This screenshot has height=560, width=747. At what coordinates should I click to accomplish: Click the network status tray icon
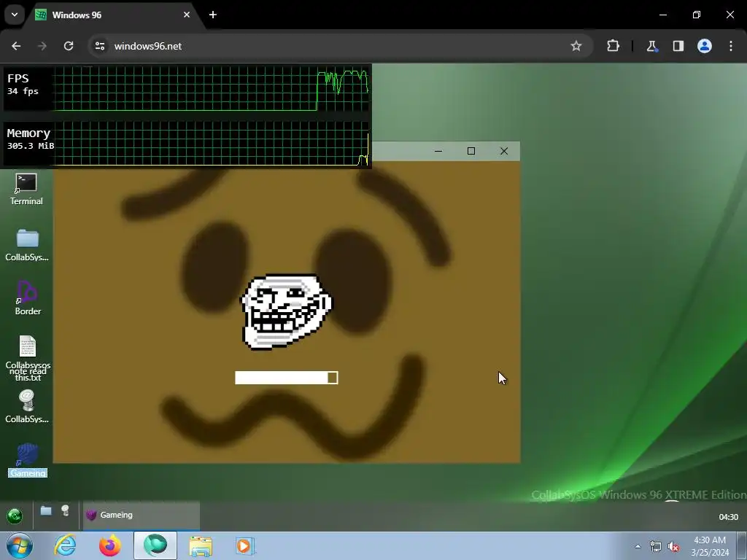656,546
